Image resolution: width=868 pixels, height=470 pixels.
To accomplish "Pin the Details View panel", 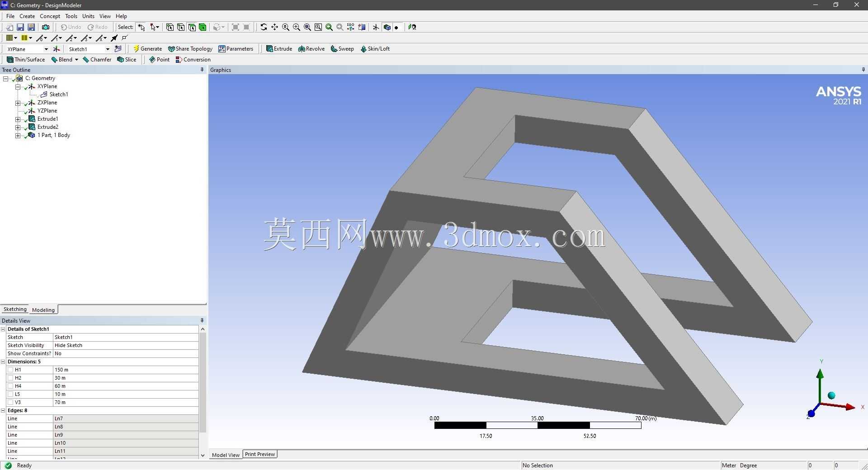I will (x=202, y=320).
